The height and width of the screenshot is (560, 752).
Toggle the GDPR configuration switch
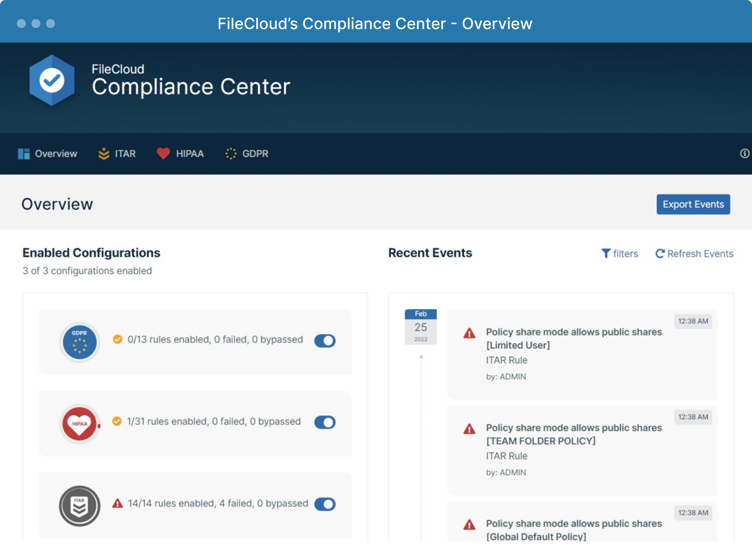coord(325,340)
